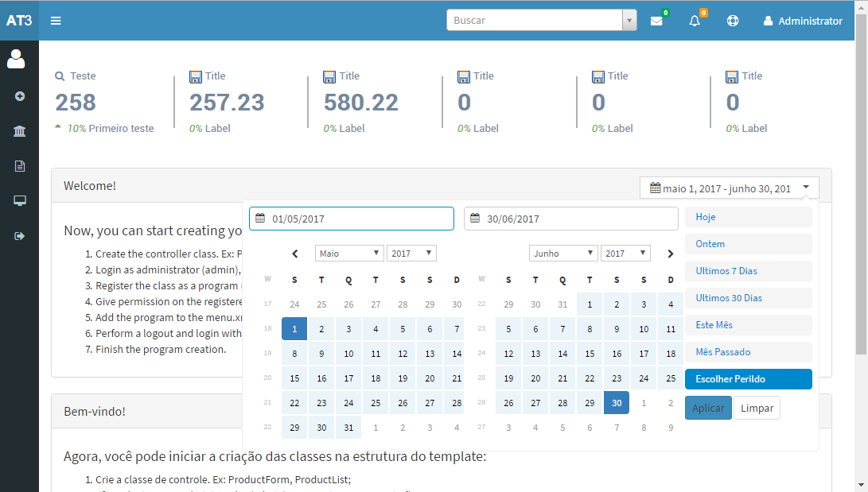Open the Maio month dropdown

point(348,253)
